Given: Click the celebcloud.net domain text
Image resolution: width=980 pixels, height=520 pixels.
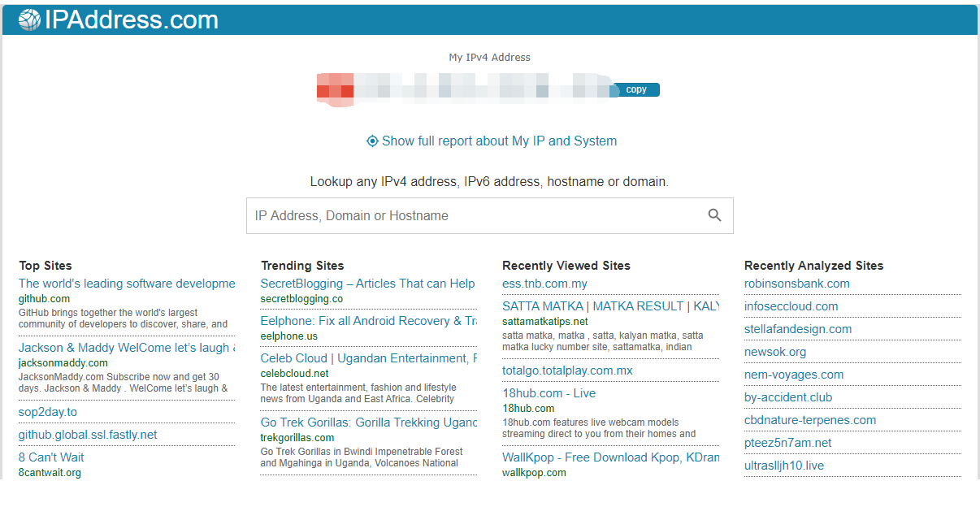Looking at the screenshot, I should pos(294,374).
